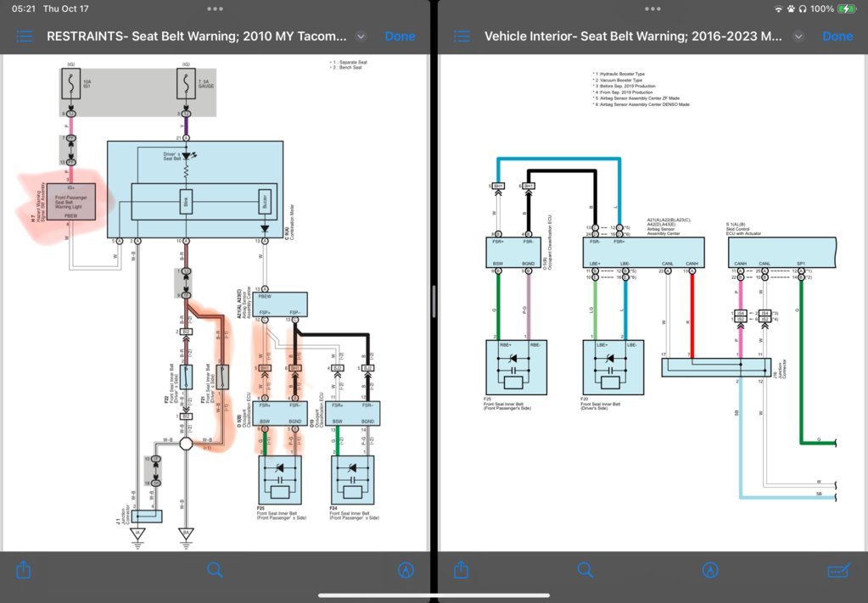Open the form fill tool in the Vehicle Interior pane
The width and height of the screenshot is (868, 603).
coord(838,571)
